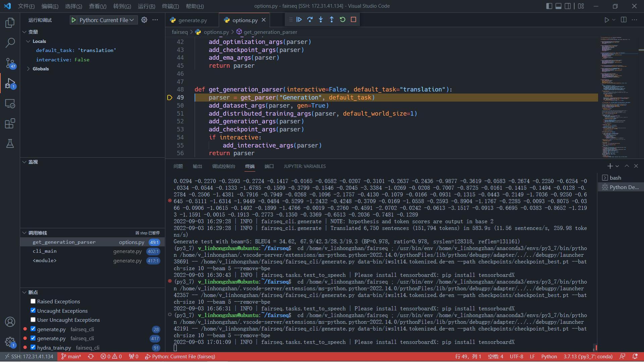Disable generate.py breakpoint at line 417

pyautogui.click(x=33, y=338)
